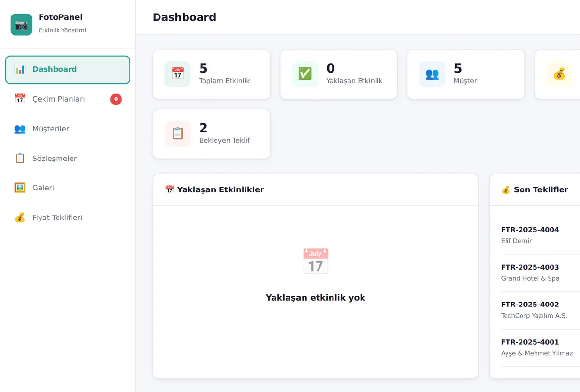The height and width of the screenshot is (392, 580).
Task: Click the Son Teklifler heading
Action: click(x=541, y=189)
